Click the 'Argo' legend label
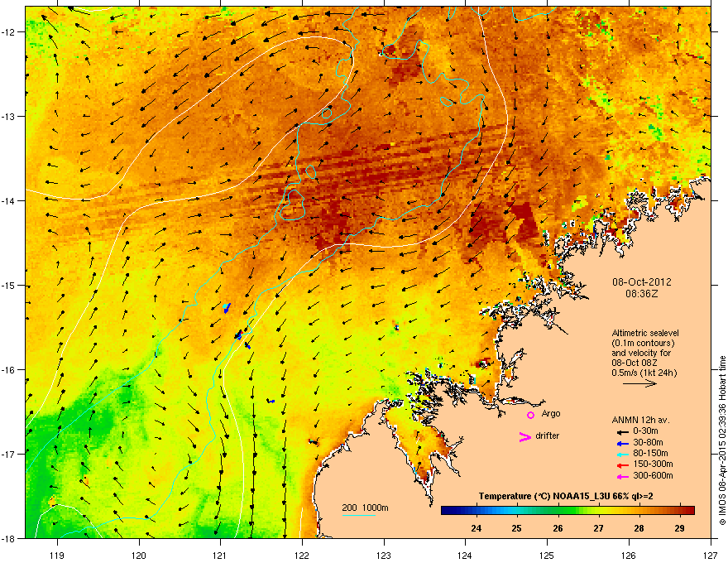This screenshot has width=728, height=563. click(x=551, y=413)
